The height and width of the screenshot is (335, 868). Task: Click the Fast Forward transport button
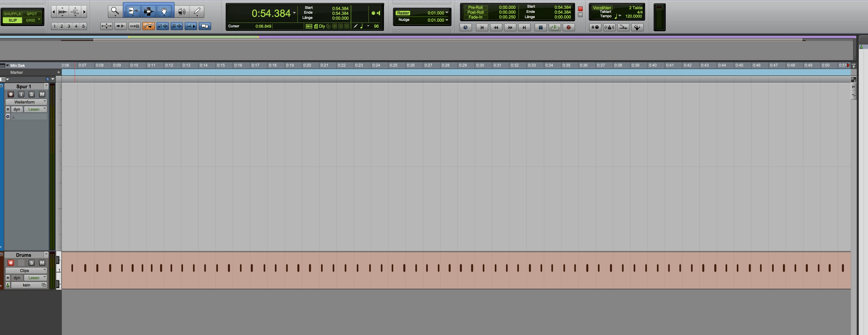[x=510, y=27]
